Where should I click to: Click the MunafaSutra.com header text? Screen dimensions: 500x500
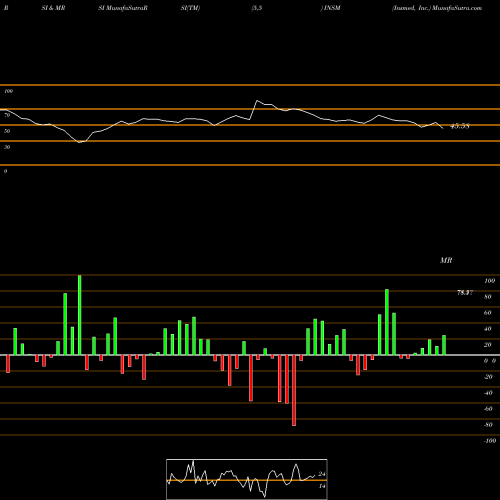[x=457, y=8]
